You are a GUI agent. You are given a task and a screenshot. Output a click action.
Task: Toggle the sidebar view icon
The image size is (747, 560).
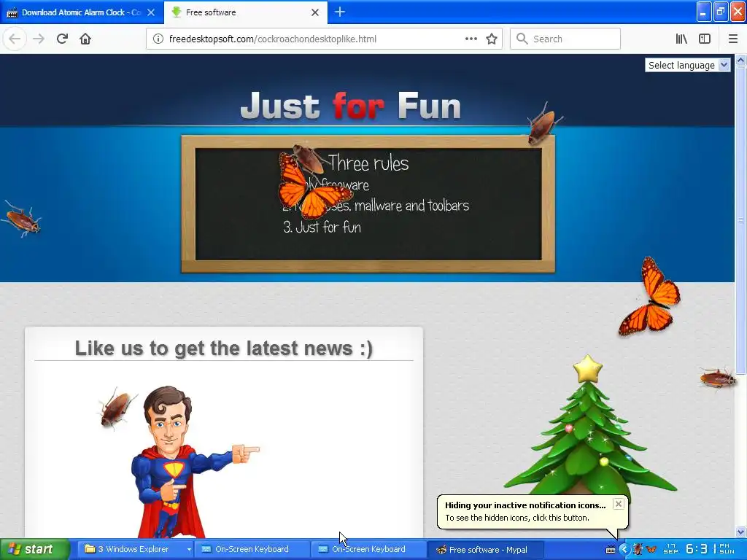pos(705,39)
